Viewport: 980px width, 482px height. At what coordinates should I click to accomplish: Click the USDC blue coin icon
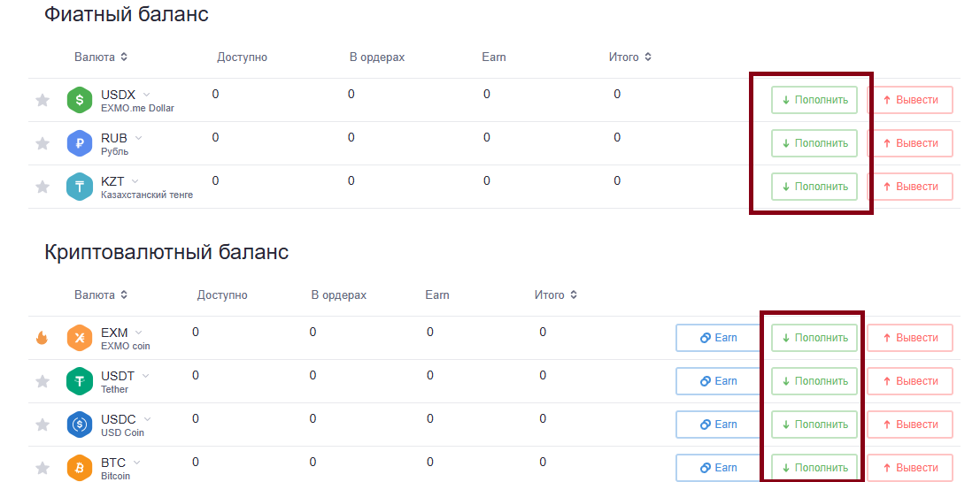[80, 425]
